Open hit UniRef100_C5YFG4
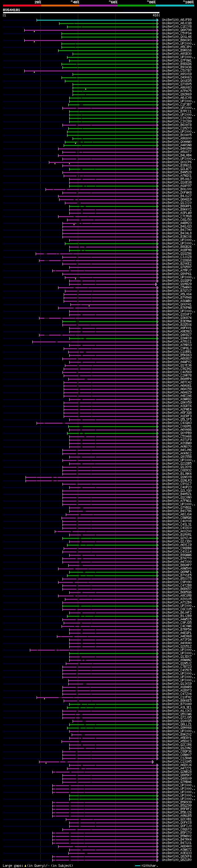Screen dimensions: 197x868 [x=177, y=33]
